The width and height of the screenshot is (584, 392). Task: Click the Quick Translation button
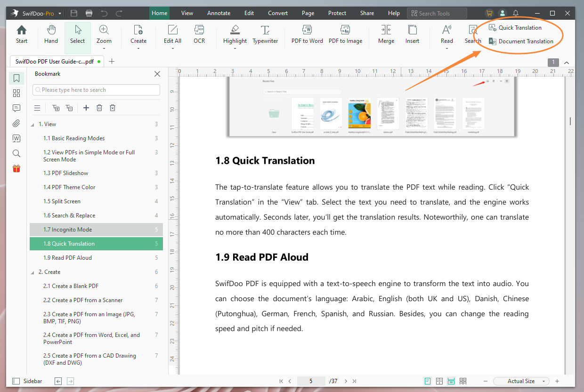pos(515,28)
